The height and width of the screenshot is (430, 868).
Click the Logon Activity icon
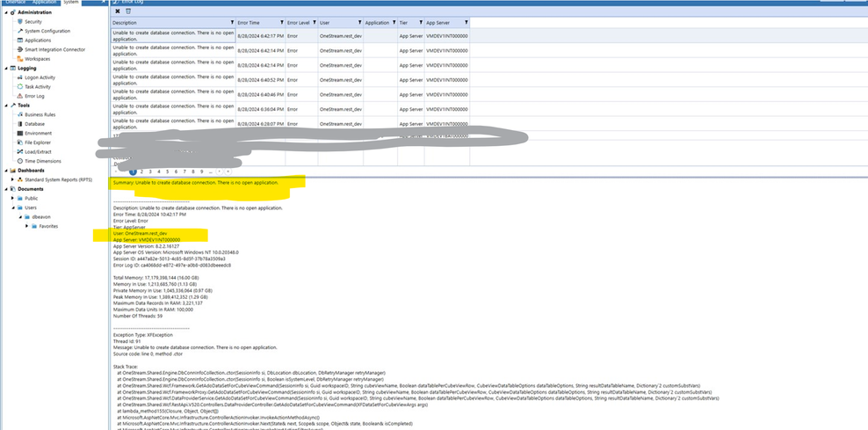(x=20, y=77)
